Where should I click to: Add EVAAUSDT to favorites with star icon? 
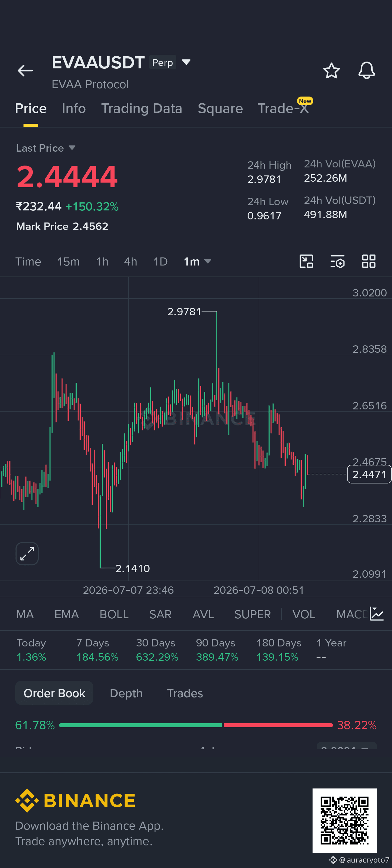[x=331, y=71]
